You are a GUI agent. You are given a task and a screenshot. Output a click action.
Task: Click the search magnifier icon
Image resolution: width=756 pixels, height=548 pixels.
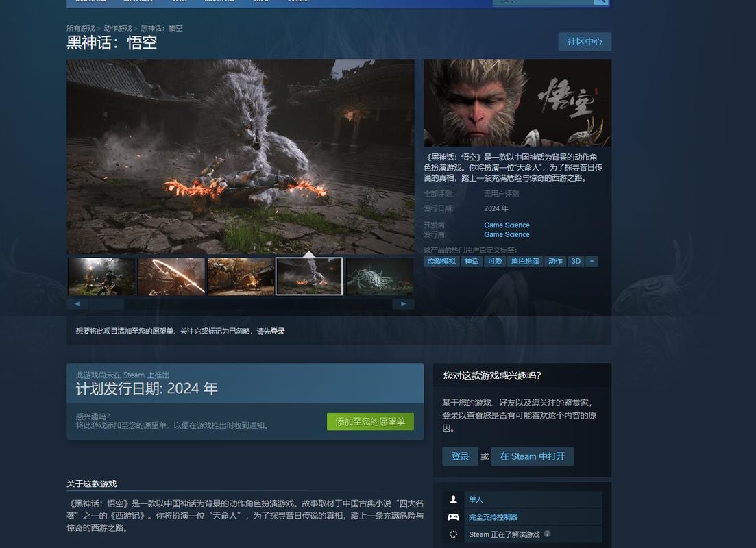600,2
